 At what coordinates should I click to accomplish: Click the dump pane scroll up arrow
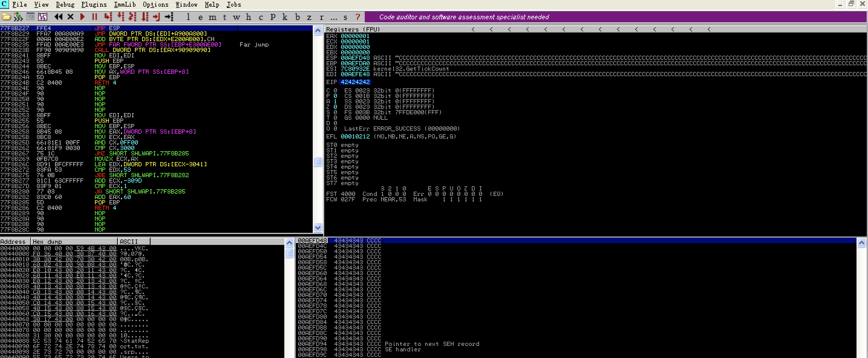(289, 242)
